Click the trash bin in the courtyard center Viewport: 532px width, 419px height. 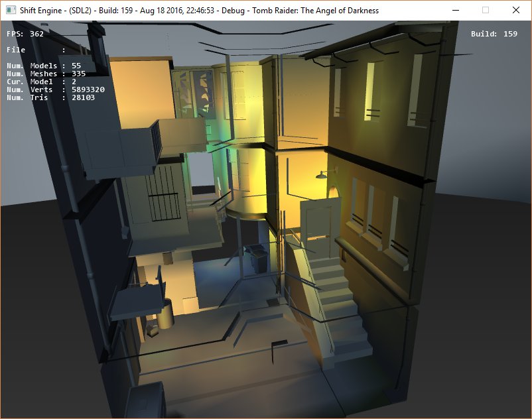click(254, 259)
